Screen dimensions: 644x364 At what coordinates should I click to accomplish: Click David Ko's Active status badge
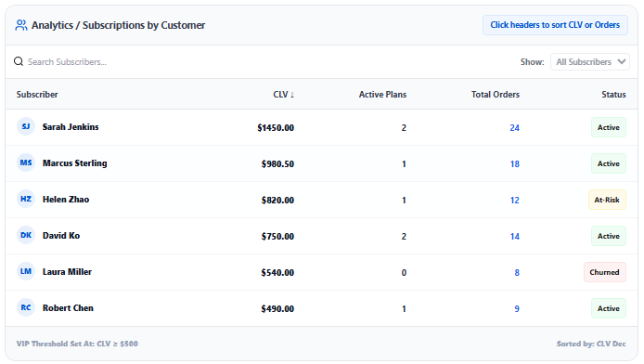click(608, 236)
